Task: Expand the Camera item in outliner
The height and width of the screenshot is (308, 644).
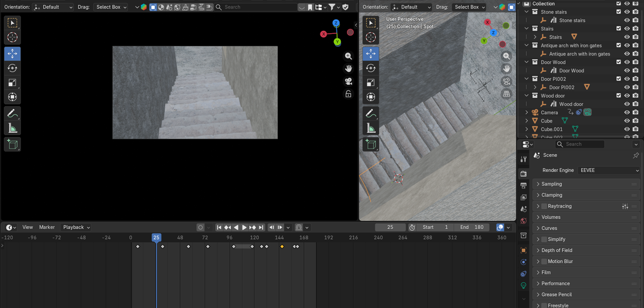Action: pyautogui.click(x=526, y=113)
